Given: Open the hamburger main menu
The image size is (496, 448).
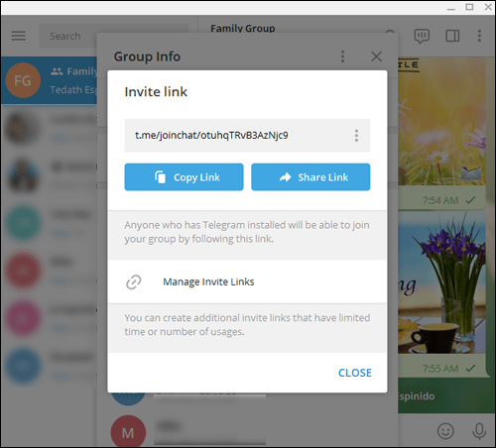Looking at the screenshot, I should [x=18, y=36].
